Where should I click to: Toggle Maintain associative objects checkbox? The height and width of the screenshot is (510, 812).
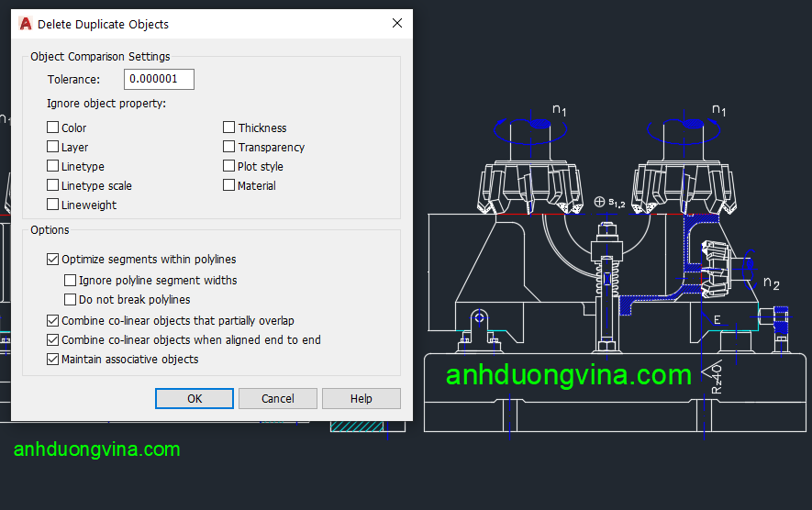[x=53, y=360]
